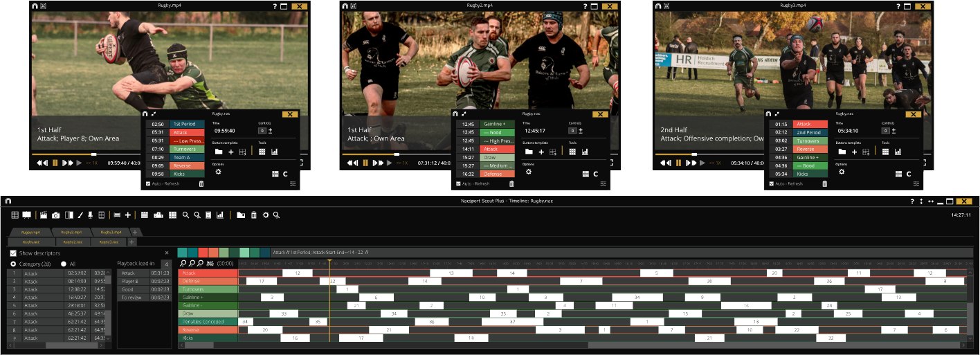
Task: Click plus icon in Rugby.mp4 register panel
Action: pyautogui.click(x=231, y=152)
